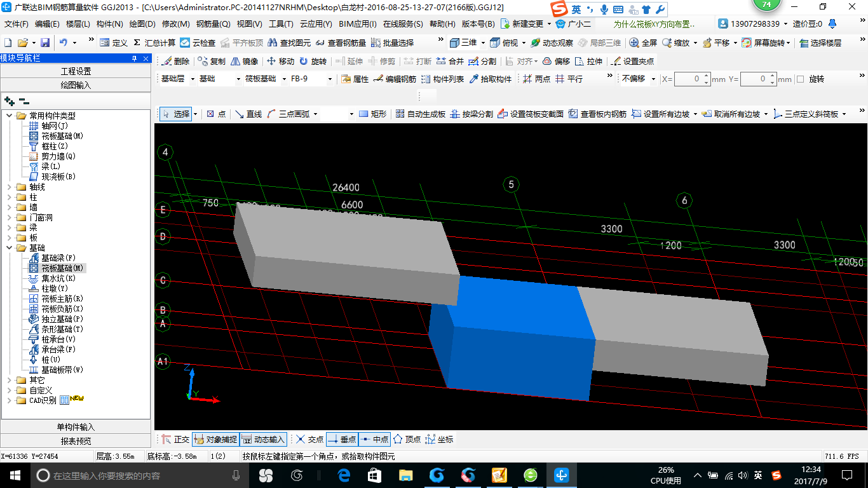Click 查看板内钢筋 tool
This screenshot has width=868, height=488.
tap(597, 114)
